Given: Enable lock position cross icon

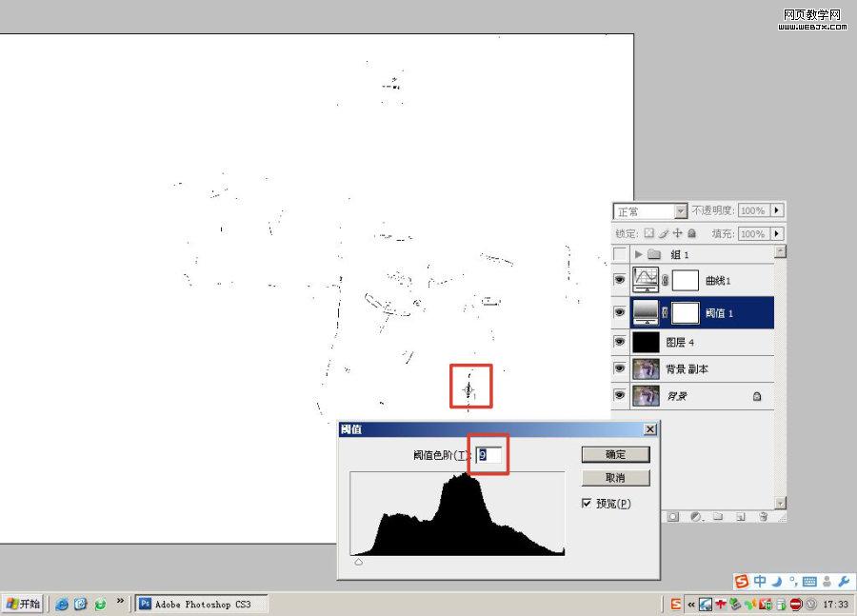Looking at the screenshot, I should [x=677, y=233].
